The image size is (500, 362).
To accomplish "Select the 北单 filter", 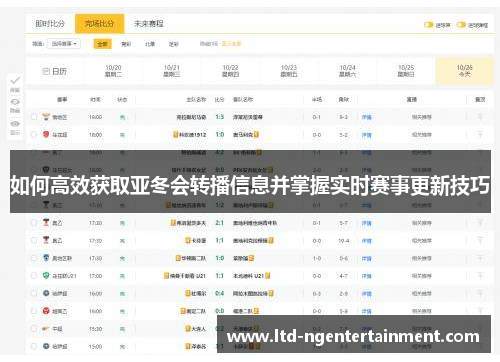I will click(x=150, y=44).
